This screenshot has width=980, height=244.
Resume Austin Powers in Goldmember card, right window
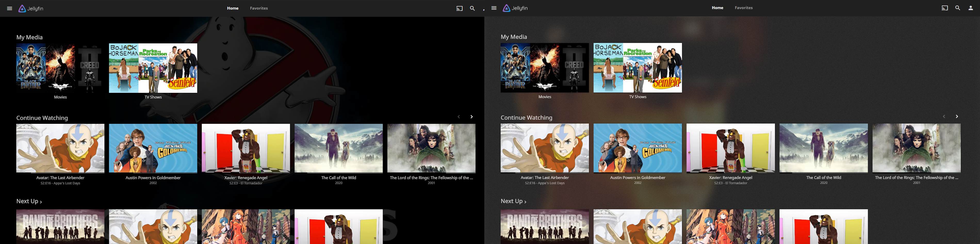pos(638,148)
